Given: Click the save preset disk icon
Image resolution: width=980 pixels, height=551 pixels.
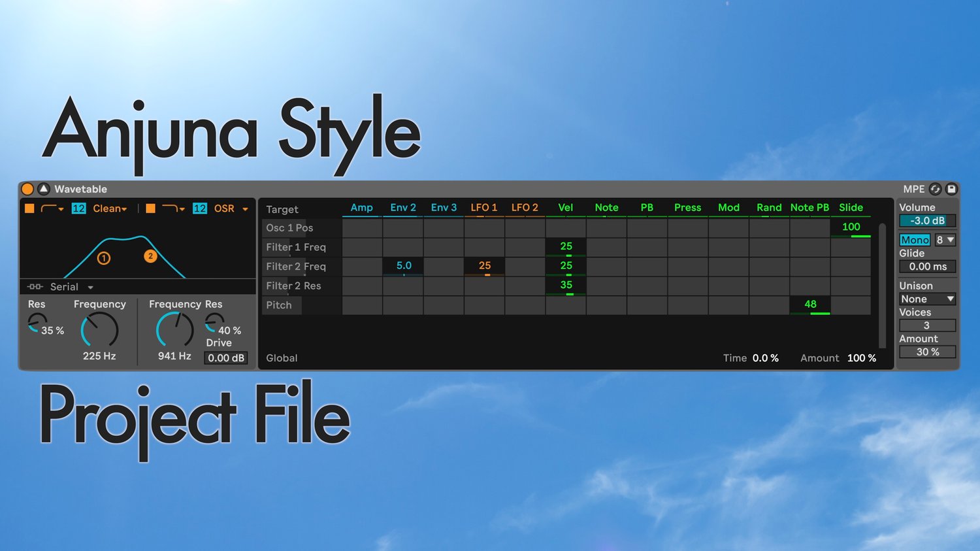Looking at the screenshot, I should 951,189.
